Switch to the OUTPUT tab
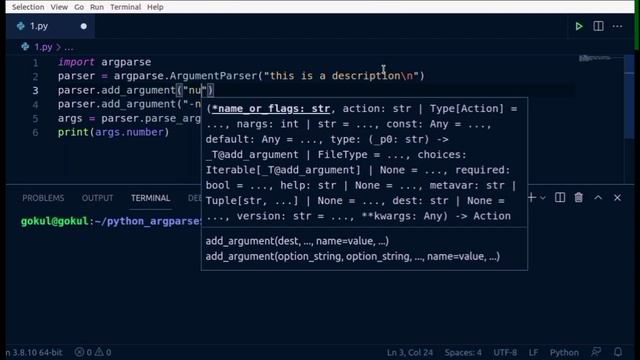Screen dimensions: 640x360 click(97, 198)
